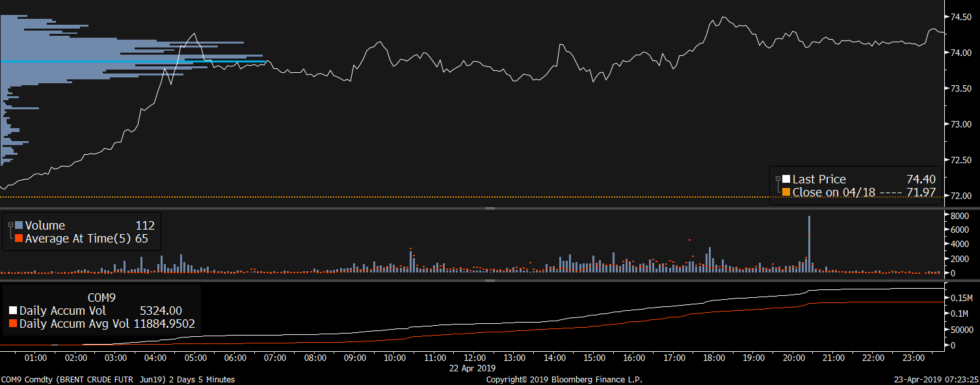Viewport: 980px width, 385px height.
Task: Click the COM9 legend title
Action: 101,298
